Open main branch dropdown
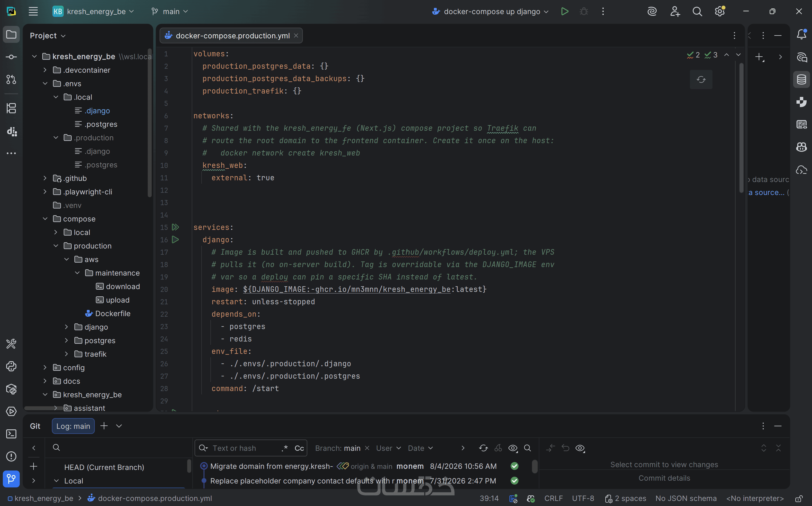Viewport: 812px width, 506px height. 170,11
